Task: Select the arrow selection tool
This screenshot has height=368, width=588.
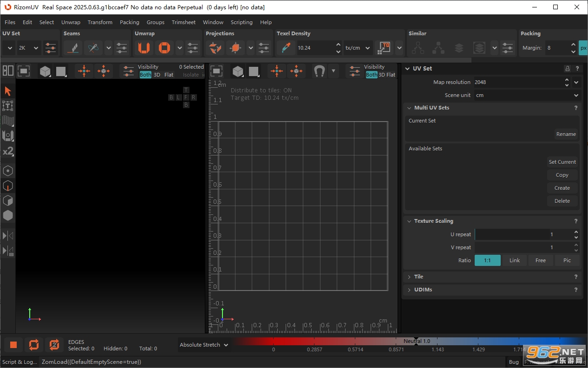Action: click(x=8, y=91)
